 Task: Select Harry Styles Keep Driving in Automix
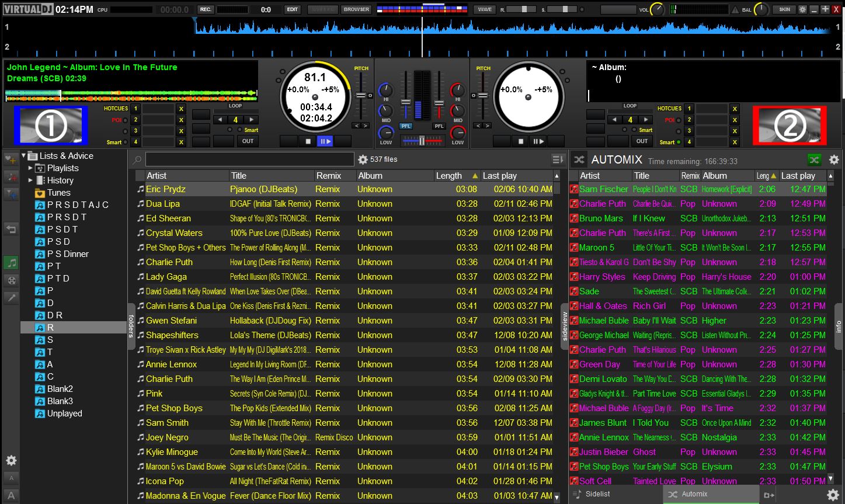coord(698,277)
